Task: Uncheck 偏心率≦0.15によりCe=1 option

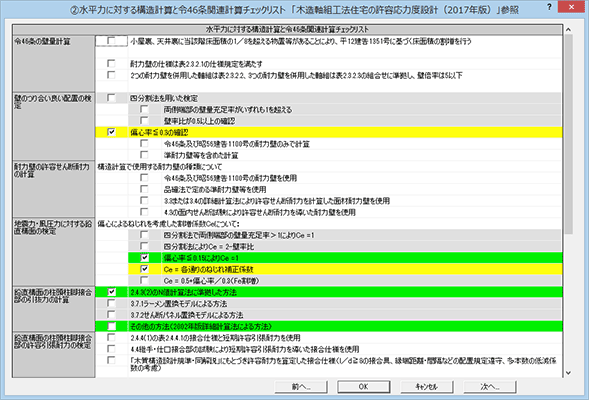Action: 144,257
